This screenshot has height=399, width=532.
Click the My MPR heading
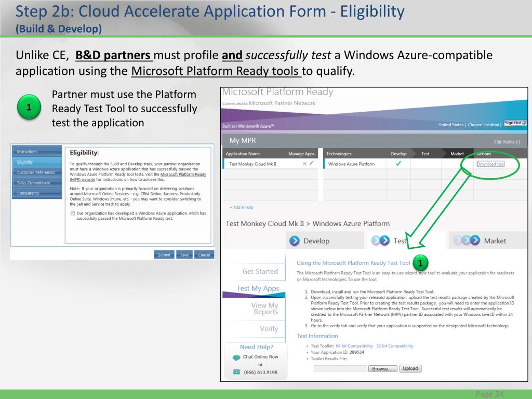(243, 140)
